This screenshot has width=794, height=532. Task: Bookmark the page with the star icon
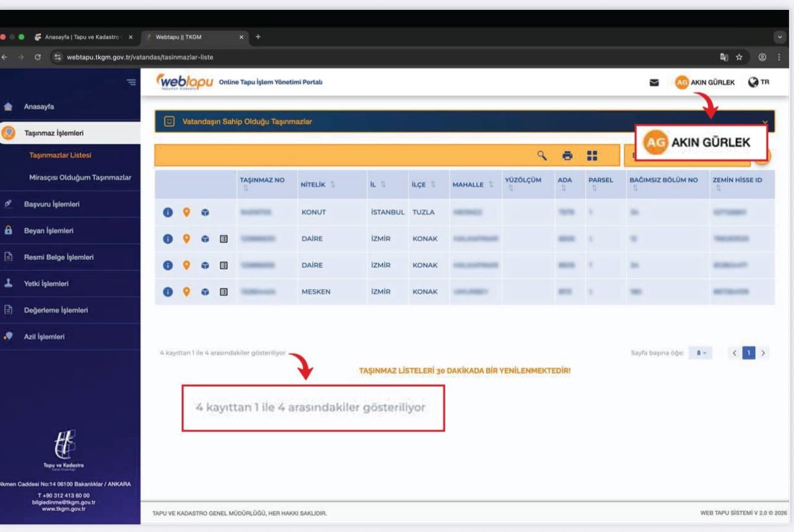pyautogui.click(x=739, y=58)
